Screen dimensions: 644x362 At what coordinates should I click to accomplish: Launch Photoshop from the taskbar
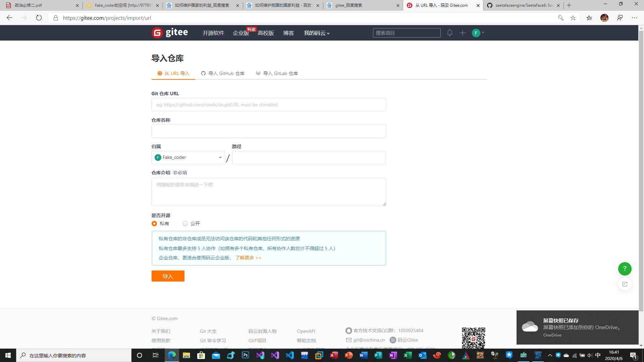pos(245,355)
